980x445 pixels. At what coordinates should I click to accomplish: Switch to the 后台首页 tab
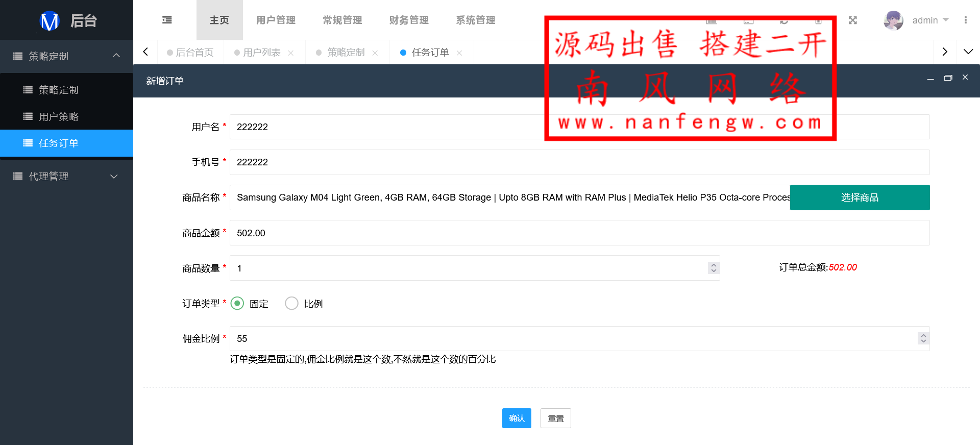click(190, 53)
